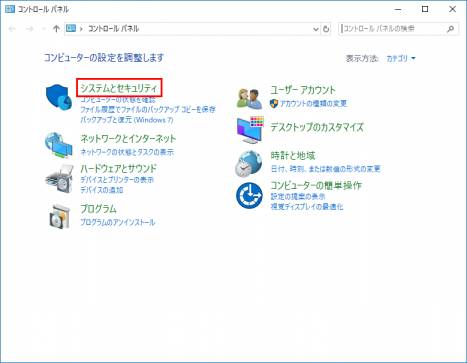Select the Desktop Customization monitor icon
467x363 pixels.
(250, 130)
